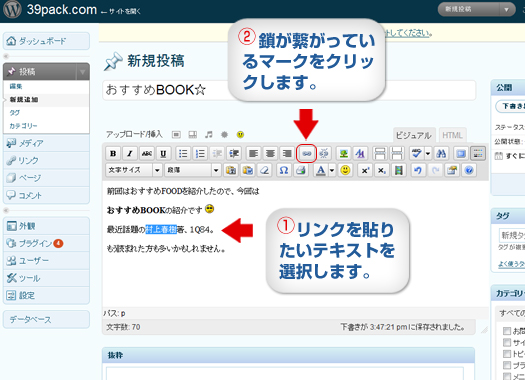The width and height of the screenshot is (525, 380).
Task: Align text to the left
Action: click(x=253, y=153)
